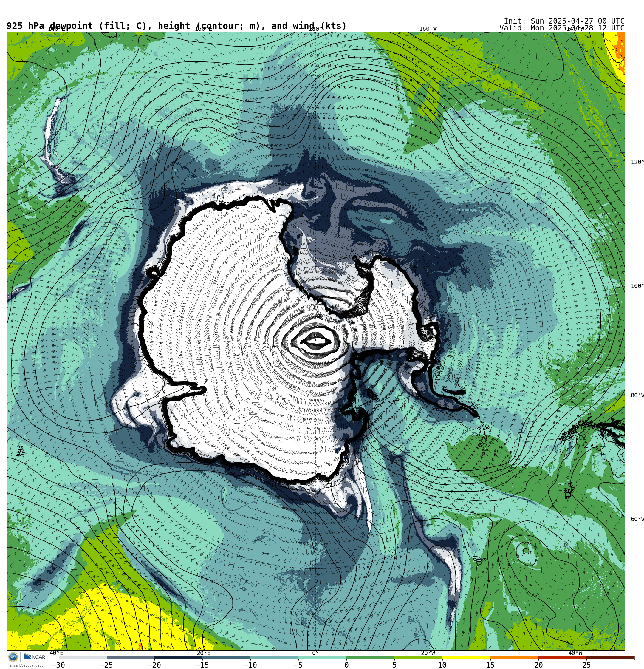
Task: Click the '−20' colorbar tick label
Action: tap(154, 665)
